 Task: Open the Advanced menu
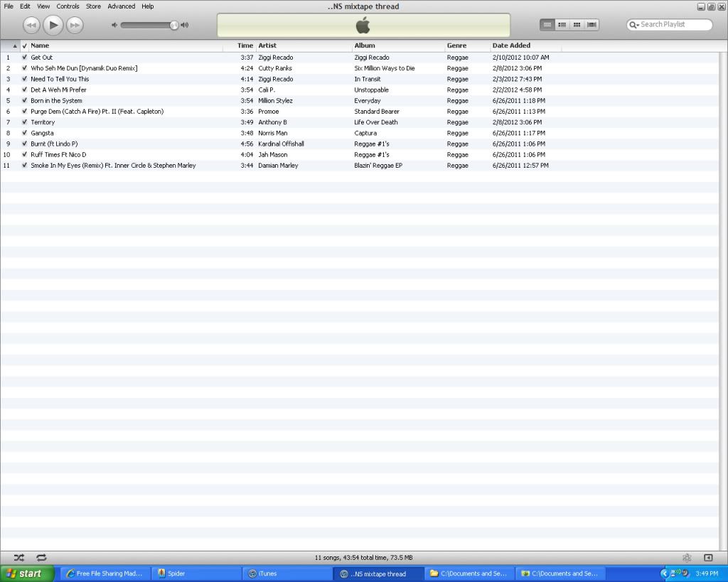[121, 6]
